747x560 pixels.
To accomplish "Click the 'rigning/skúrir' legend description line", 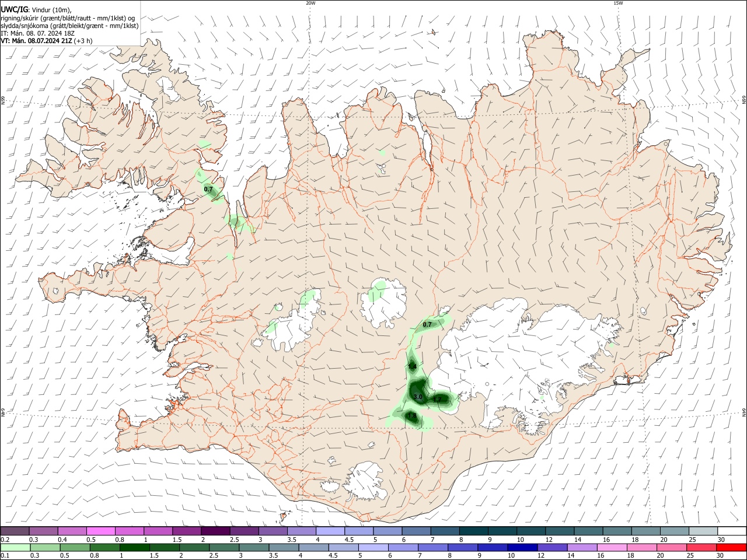I will pyautogui.click(x=68, y=17).
